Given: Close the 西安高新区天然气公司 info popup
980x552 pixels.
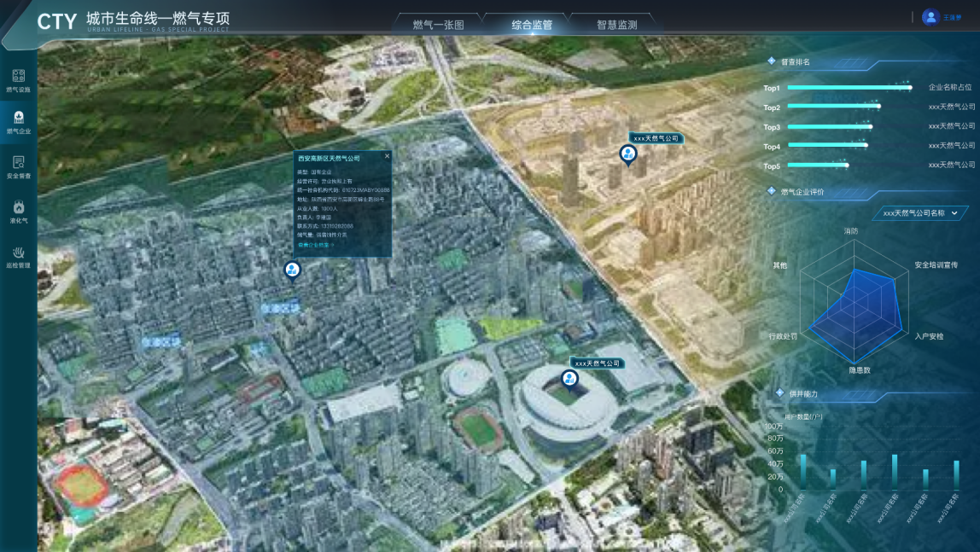Looking at the screenshot, I should click(x=387, y=156).
